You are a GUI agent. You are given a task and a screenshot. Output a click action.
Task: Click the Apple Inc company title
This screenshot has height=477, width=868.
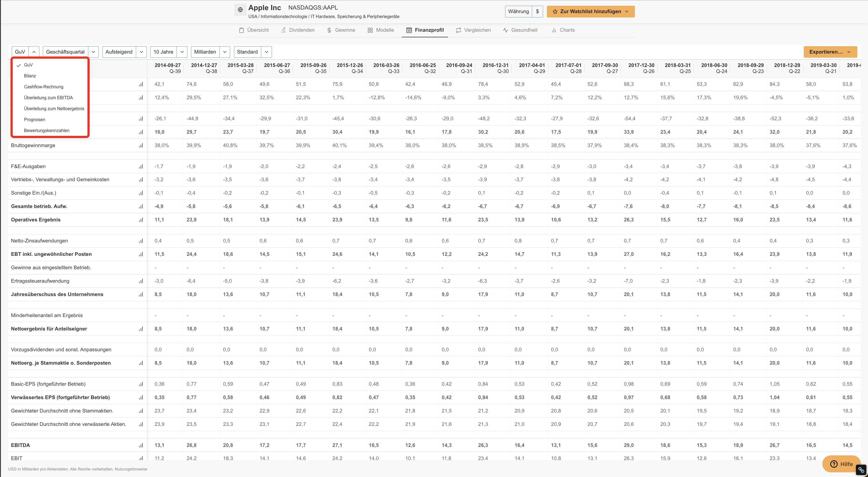(x=265, y=8)
